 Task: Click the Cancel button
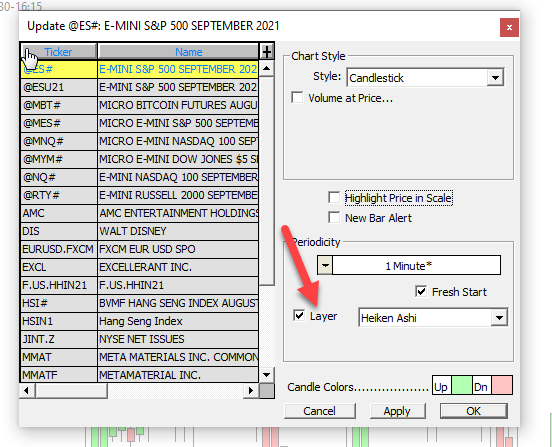tap(320, 411)
